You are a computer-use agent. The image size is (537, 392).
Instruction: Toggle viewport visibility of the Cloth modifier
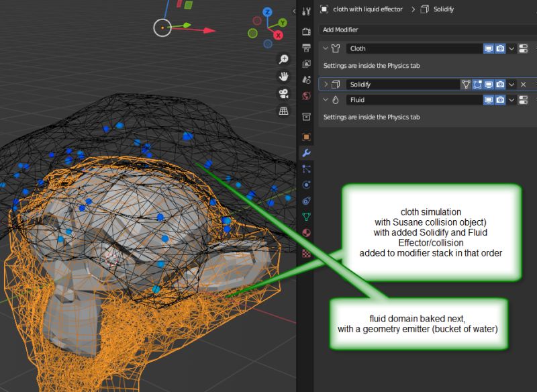pyautogui.click(x=489, y=48)
